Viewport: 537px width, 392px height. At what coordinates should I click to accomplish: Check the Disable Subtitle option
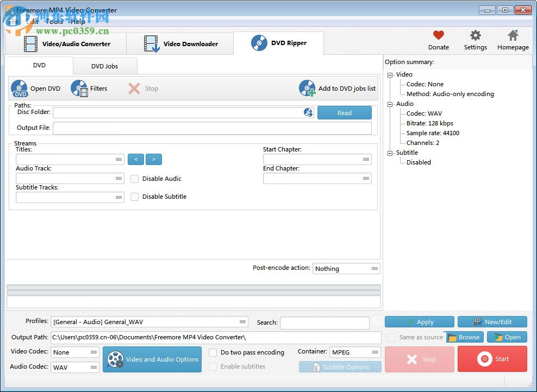[134, 197]
